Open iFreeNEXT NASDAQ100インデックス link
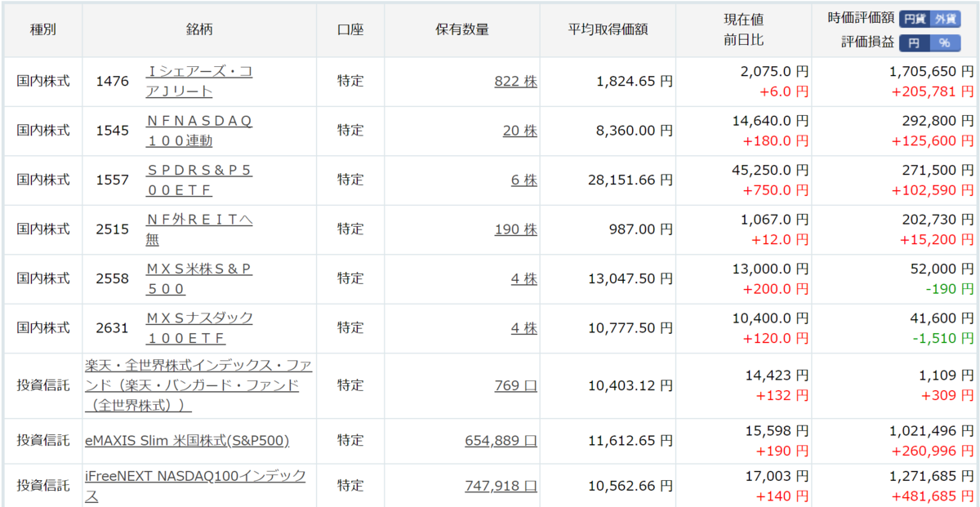This screenshot has height=507, width=980. click(195, 485)
